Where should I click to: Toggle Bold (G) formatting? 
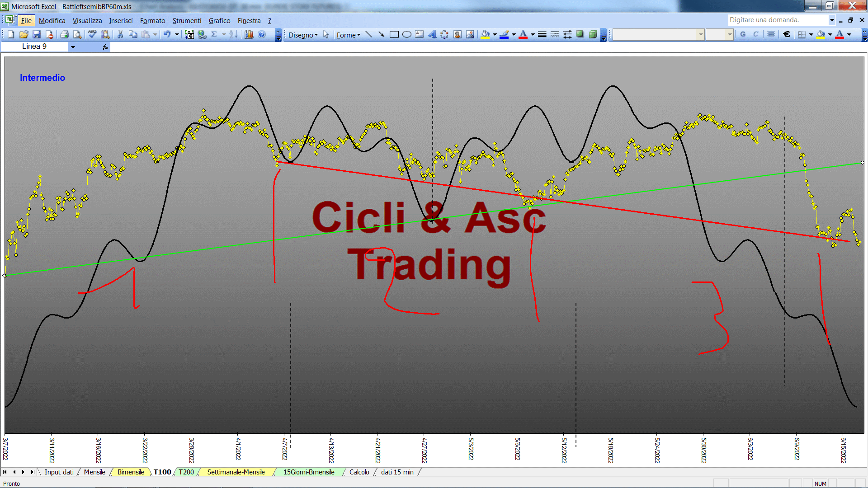[x=743, y=34]
